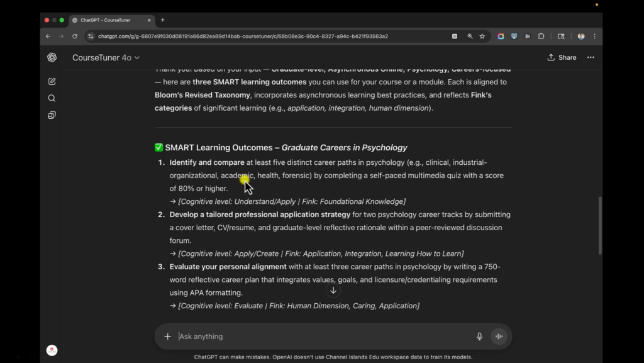The image size is (644, 363).
Task: Close the ChatGPT - CourseTuner tab
Action: 149,20
